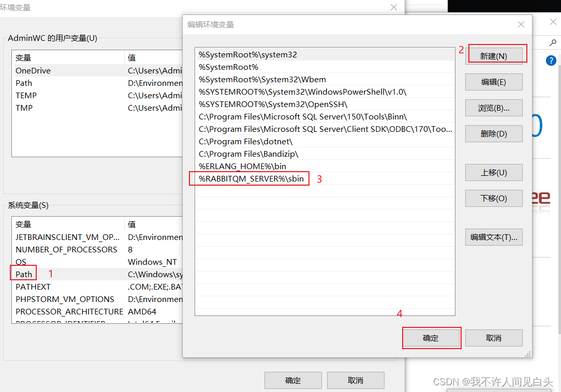The image size is (561, 392).
Task: Close the 编辑环境变量 dialog
Action: point(521,24)
